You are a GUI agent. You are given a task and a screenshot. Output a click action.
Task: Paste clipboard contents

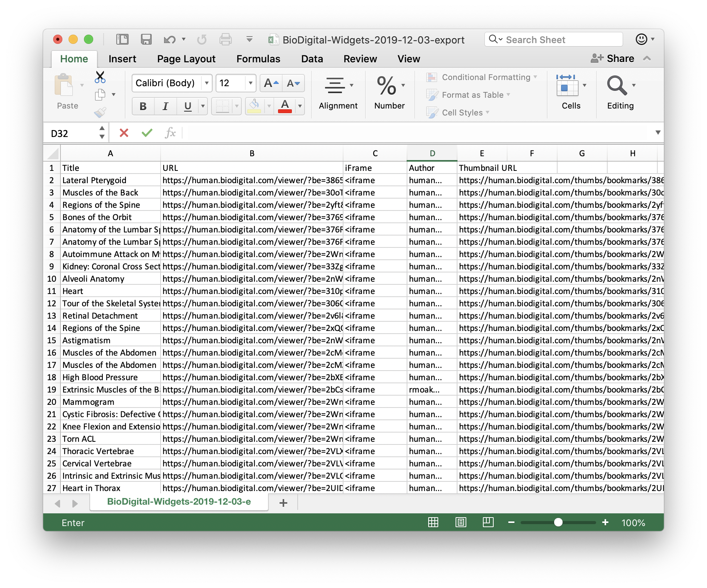click(67, 92)
